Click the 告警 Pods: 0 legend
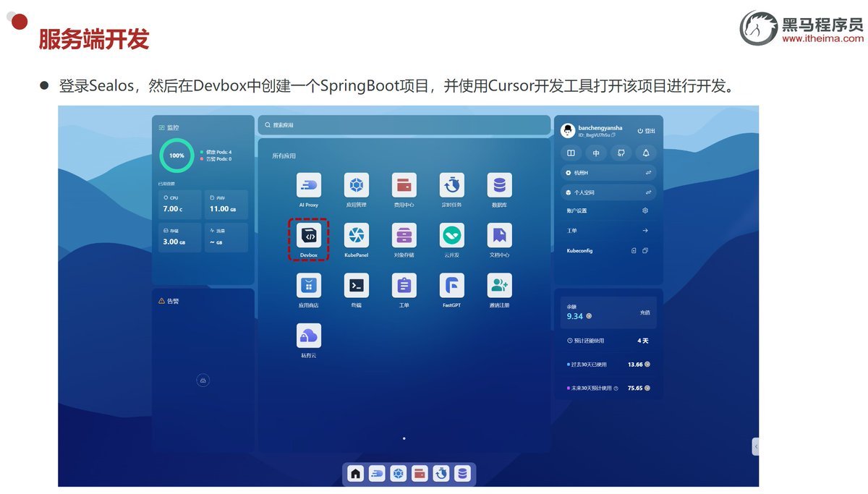Viewport: 868px width, 494px height. [x=216, y=158]
